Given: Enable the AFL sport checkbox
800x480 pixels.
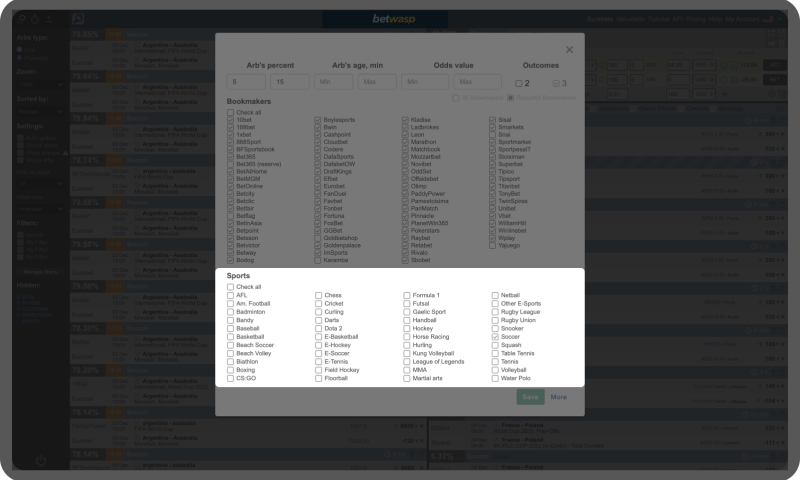Looking at the screenshot, I should coord(230,295).
